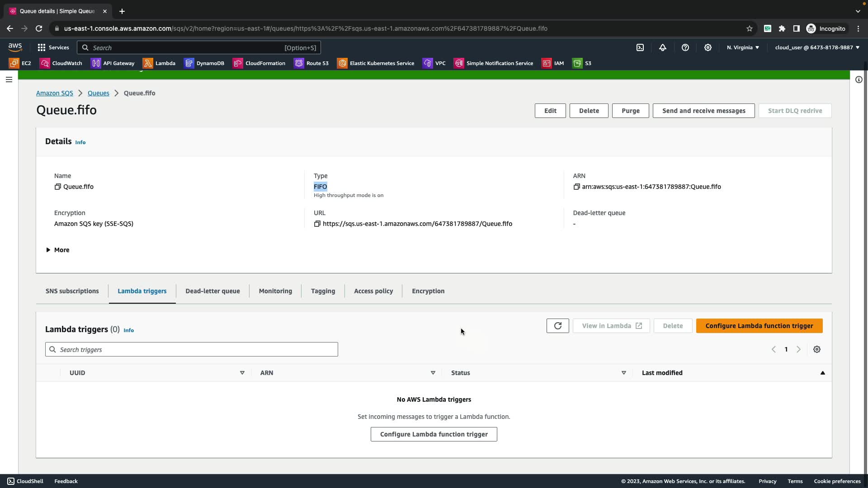868x488 pixels.
Task: Switch to the Dead-letter queue tab
Action: [212, 291]
